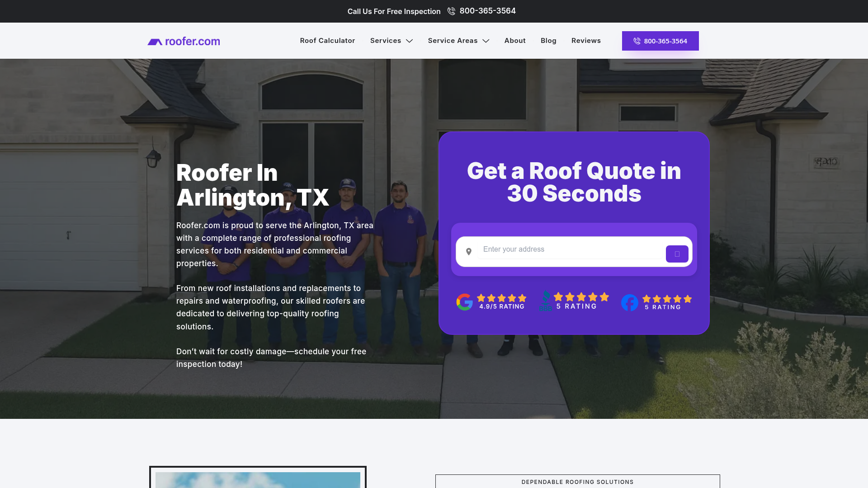
Task: Open the Roof Calculator page
Action: pos(327,41)
